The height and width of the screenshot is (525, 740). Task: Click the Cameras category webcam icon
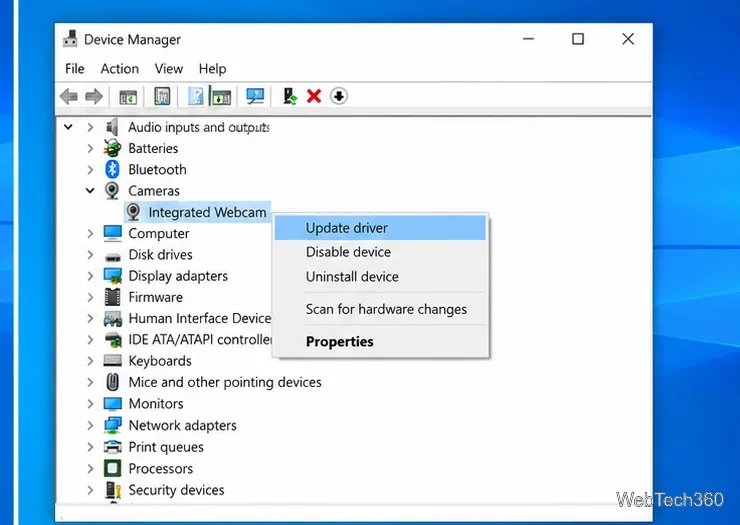coord(112,190)
